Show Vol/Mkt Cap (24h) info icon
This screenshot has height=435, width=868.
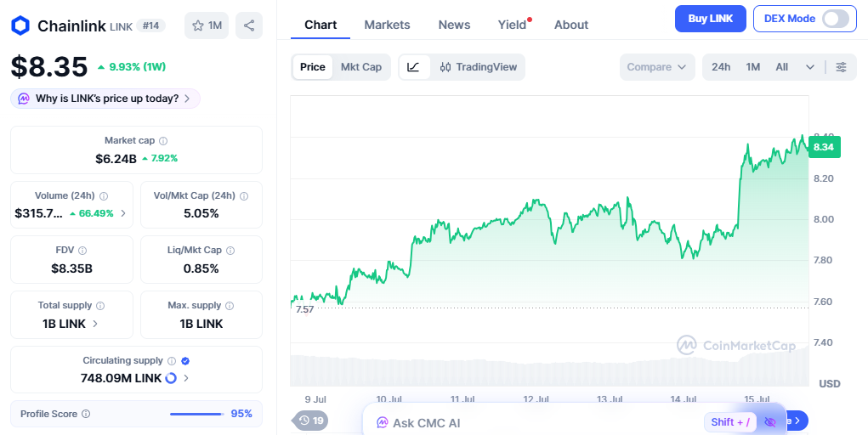[244, 196]
